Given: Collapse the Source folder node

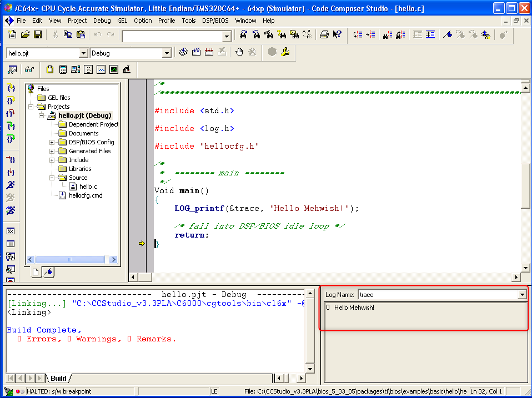Looking at the screenshot, I should point(52,178).
